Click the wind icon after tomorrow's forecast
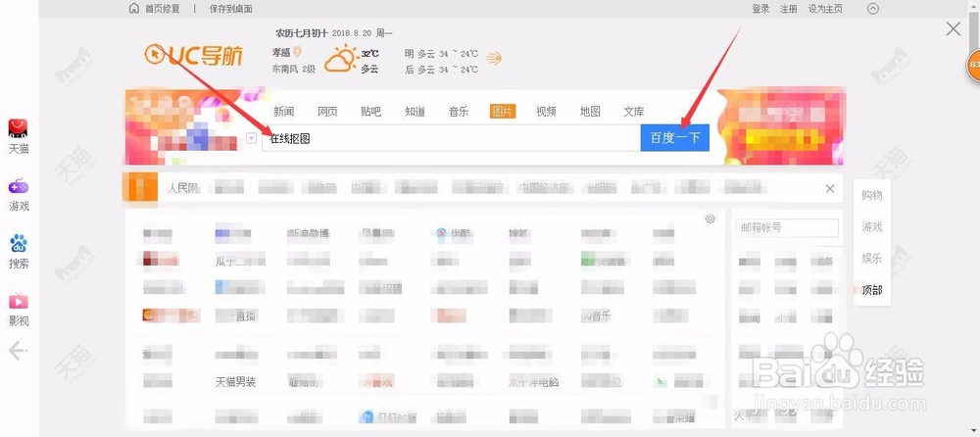The width and height of the screenshot is (980, 437). 494,58
